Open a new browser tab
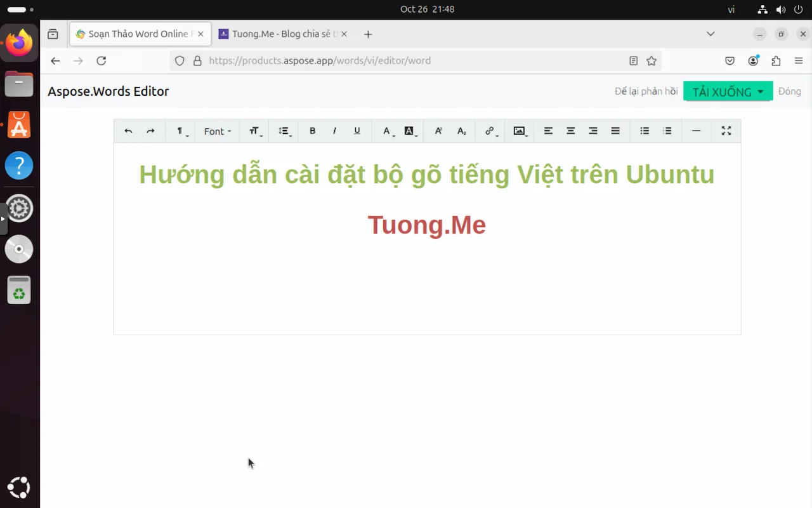 coord(368,34)
